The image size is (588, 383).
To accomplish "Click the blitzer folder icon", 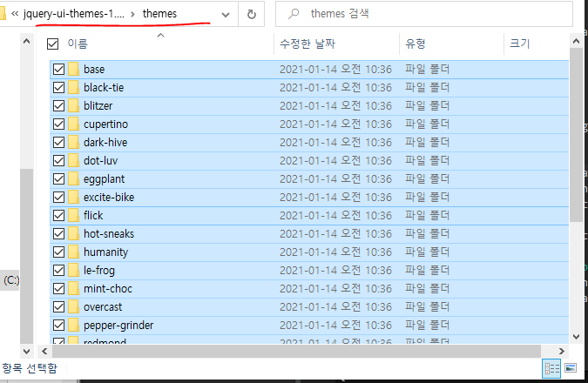I will pyautogui.click(x=73, y=106).
